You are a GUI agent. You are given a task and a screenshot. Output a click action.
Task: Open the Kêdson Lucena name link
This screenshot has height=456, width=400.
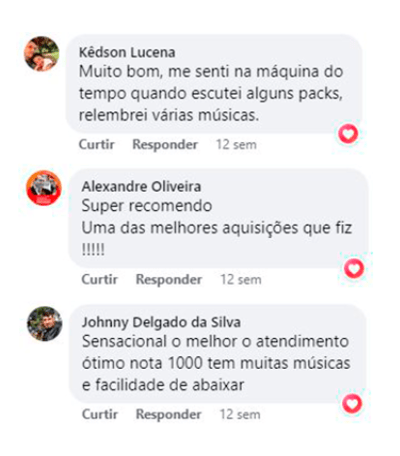click(127, 52)
